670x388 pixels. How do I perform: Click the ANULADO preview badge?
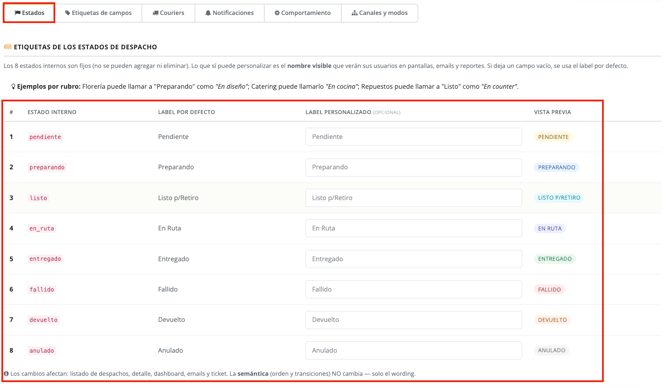pos(551,350)
